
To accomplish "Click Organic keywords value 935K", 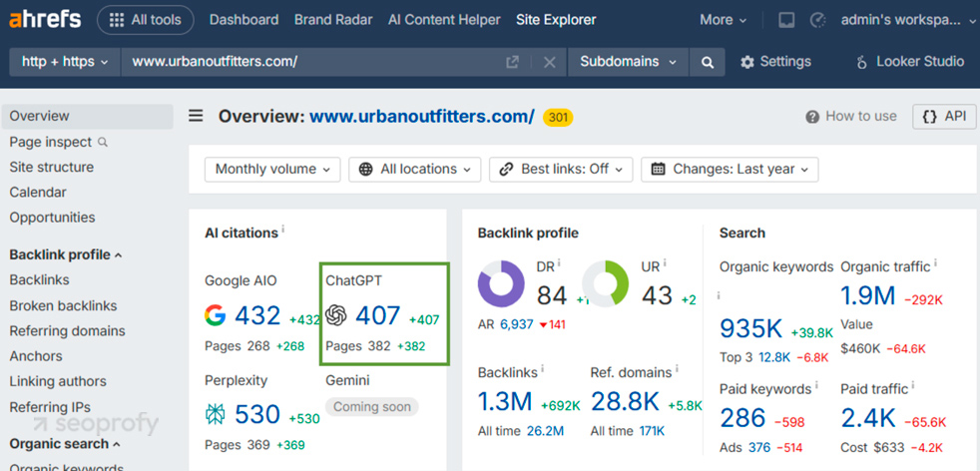I will coord(751,328).
